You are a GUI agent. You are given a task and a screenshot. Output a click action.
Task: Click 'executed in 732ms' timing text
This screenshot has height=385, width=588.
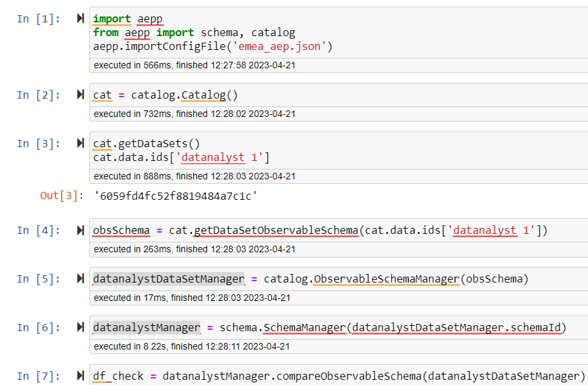coord(194,114)
